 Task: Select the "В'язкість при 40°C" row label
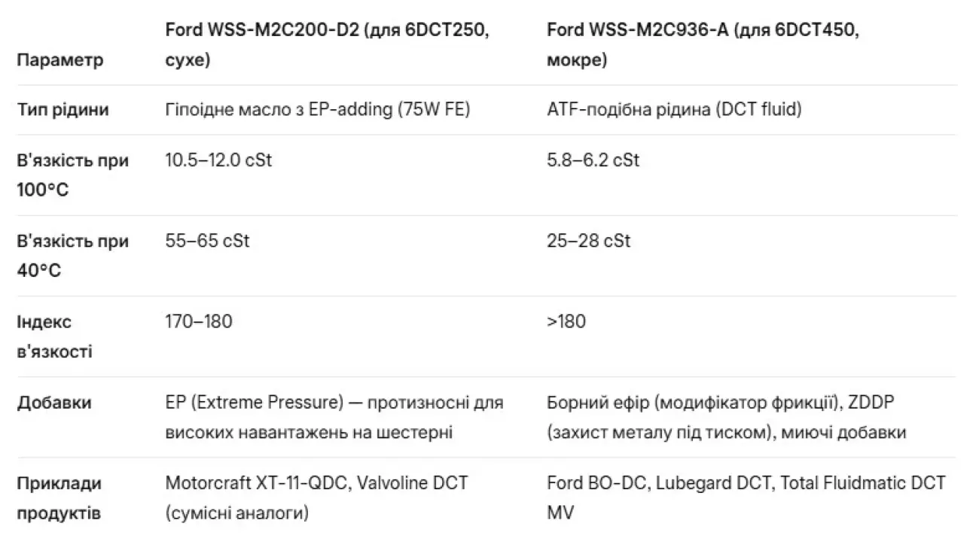[72, 256]
